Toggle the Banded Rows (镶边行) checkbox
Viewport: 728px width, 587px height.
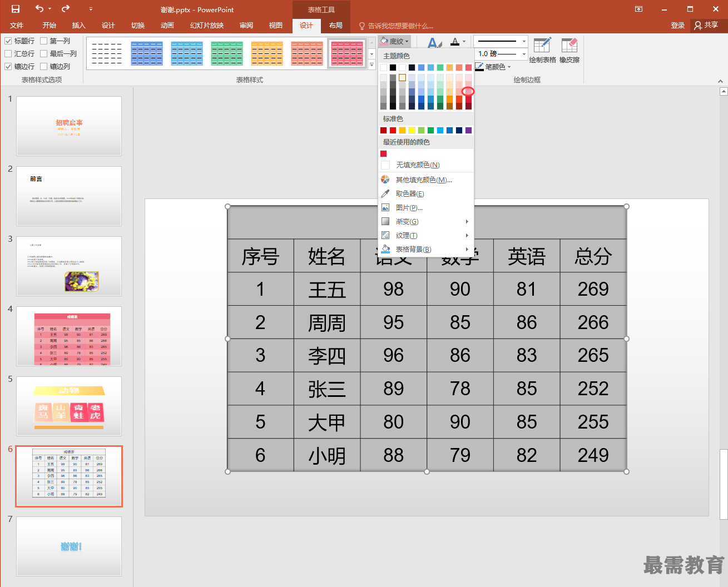[8, 66]
